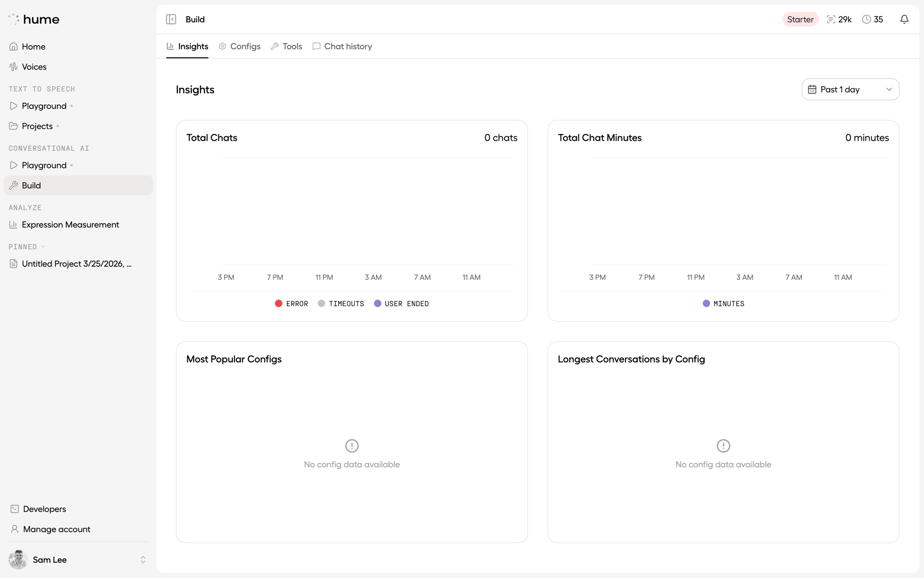
Task: Switch to the Chat history tab
Action: tap(342, 46)
